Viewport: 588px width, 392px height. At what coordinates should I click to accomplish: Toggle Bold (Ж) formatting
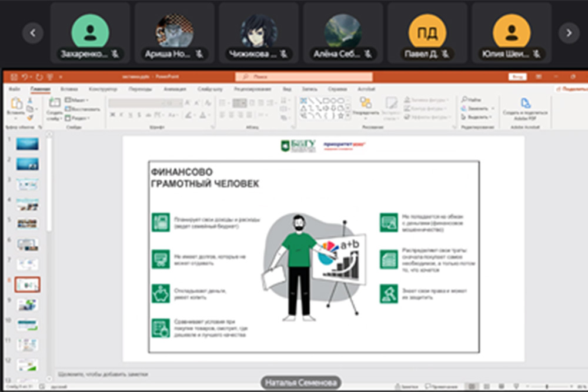(112, 115)
